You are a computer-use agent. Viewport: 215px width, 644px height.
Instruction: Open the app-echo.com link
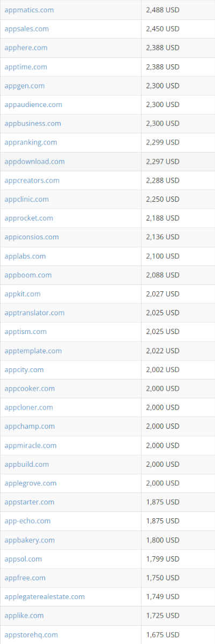[27, 521]
